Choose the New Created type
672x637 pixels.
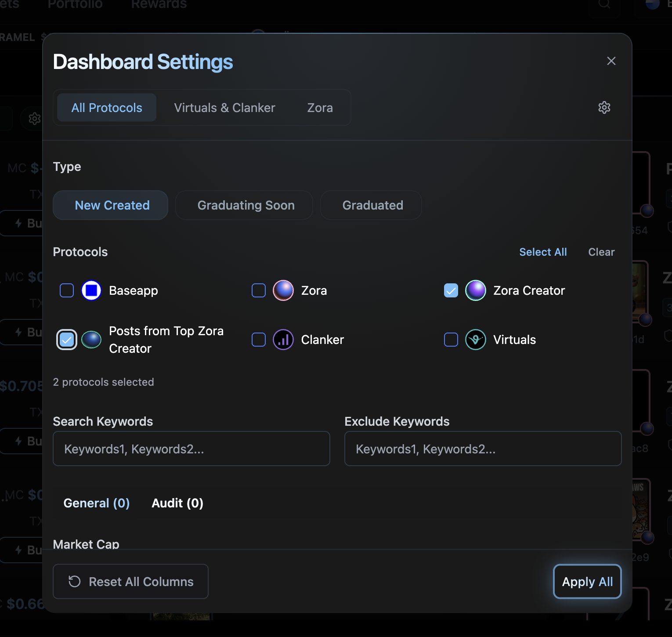[x=110, y=205]
